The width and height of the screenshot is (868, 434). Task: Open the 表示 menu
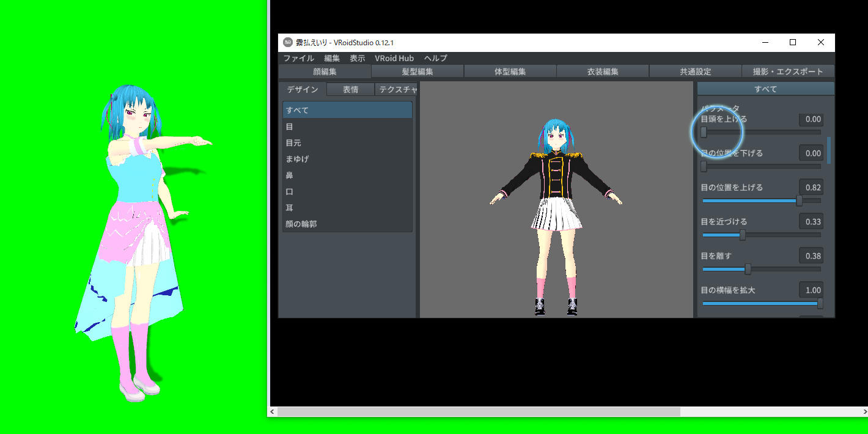pyautogui.click(x=358, y=58)
